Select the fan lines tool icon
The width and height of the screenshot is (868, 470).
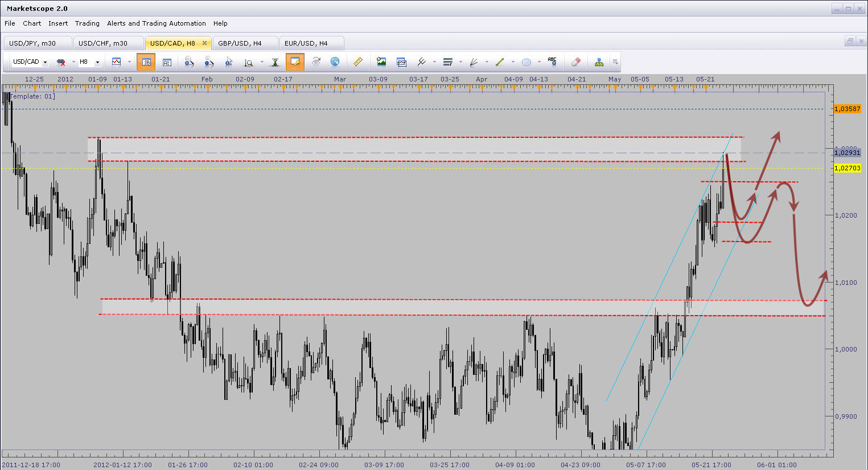474,62
